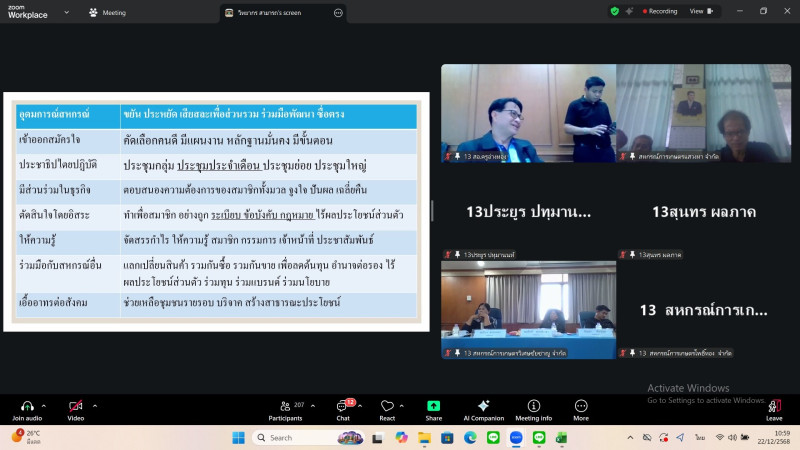Start video with the camera icon
Screen dimensions: 800x450
click(75, 406)
